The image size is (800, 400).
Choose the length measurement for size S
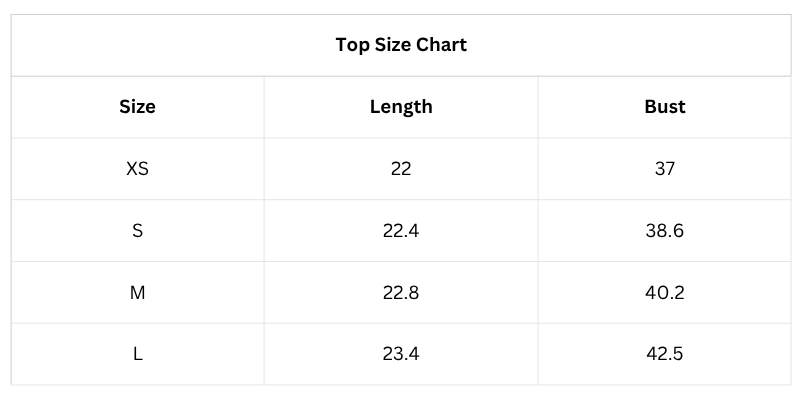[401, 231]
